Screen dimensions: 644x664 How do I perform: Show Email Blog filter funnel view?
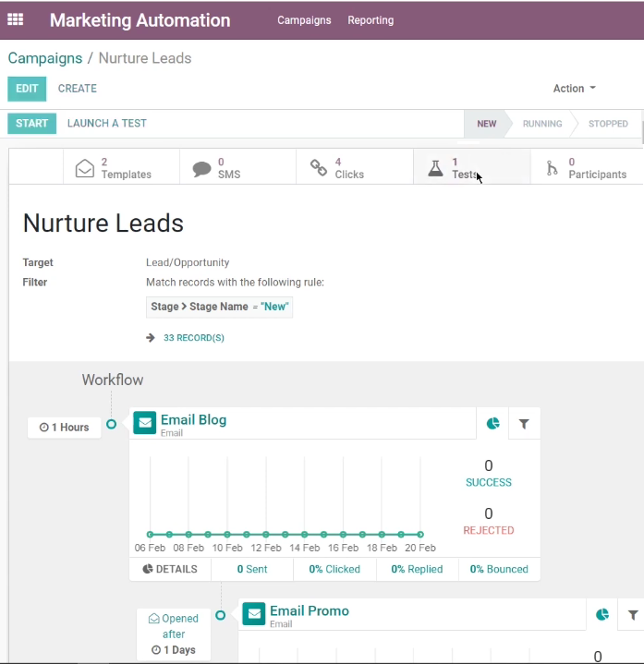(524, 424)
